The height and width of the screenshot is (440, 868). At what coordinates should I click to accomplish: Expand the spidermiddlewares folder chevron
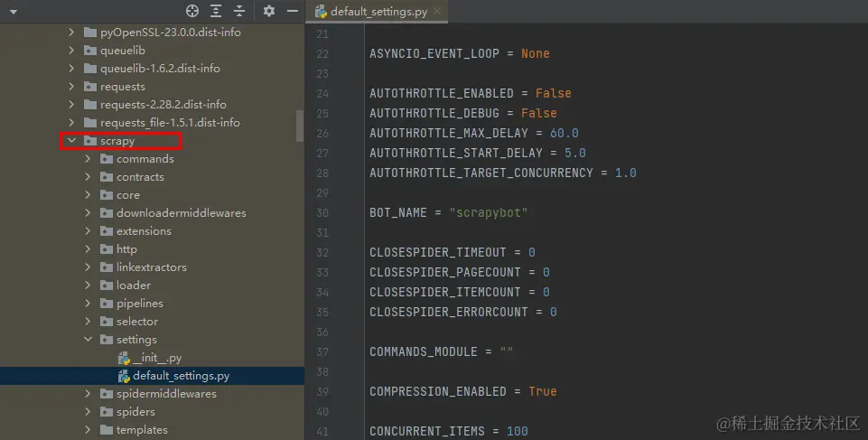[88, 394]
